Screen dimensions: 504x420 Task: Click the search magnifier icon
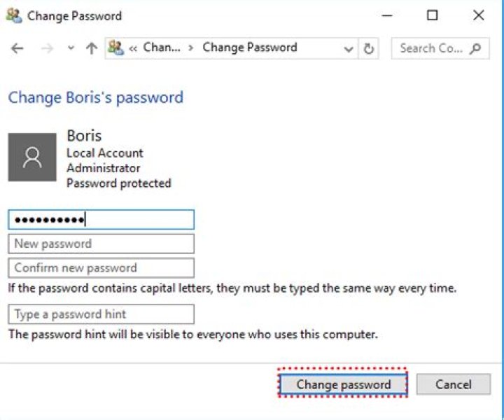[x=476, y=48]
